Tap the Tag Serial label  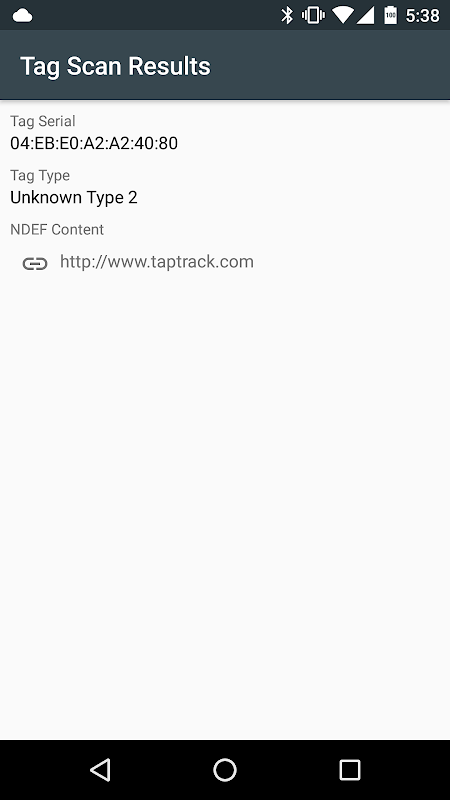(43, 121)
